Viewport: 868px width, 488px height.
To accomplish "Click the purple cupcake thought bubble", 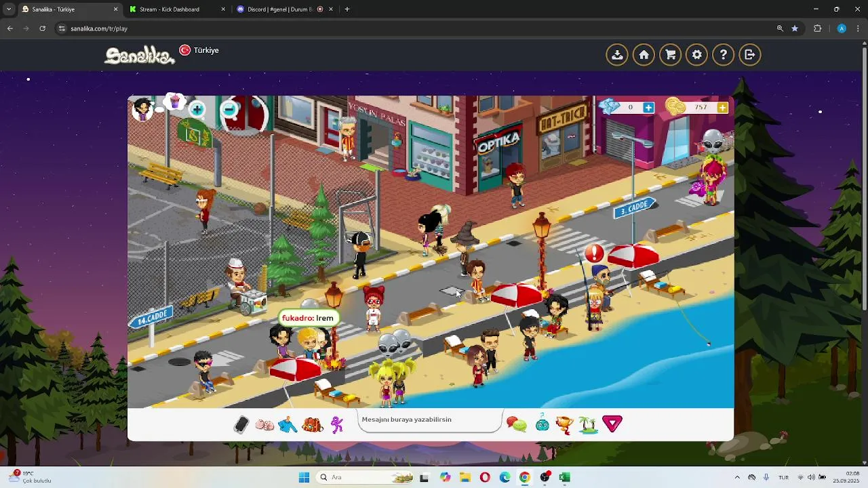I will pos(175,102).
